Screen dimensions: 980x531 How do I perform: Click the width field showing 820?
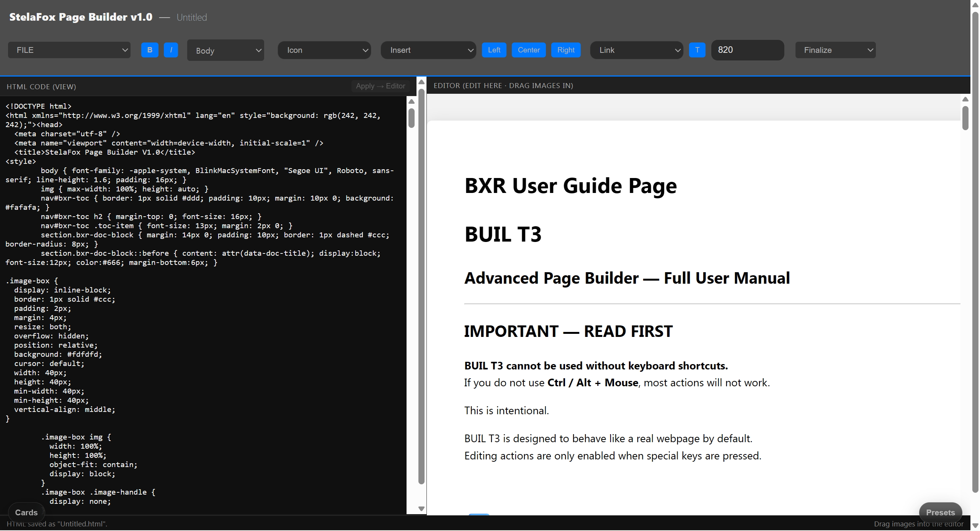coord(747,50)
